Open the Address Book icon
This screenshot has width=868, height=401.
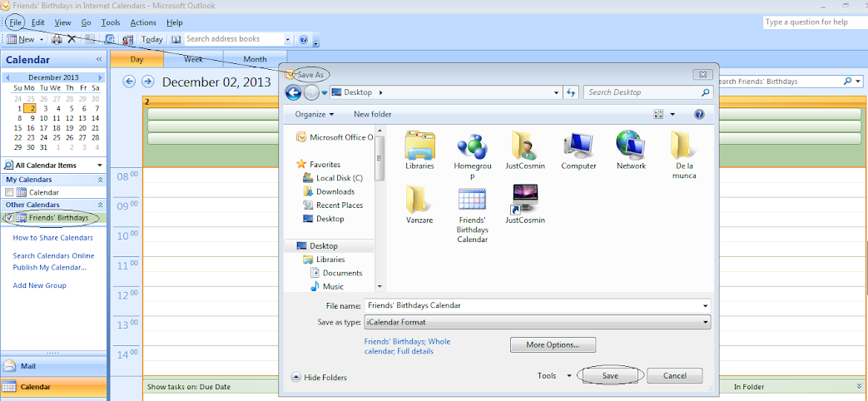tap(176, 39)
